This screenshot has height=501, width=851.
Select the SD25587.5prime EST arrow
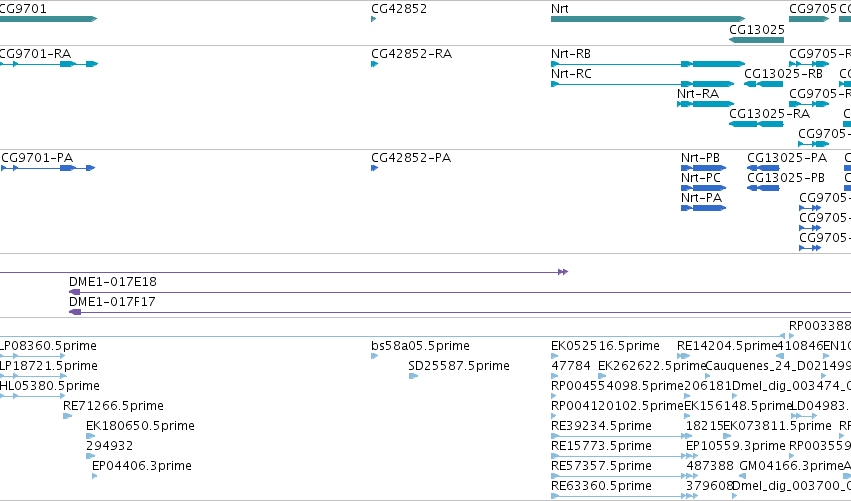click(x=413, y=376)
